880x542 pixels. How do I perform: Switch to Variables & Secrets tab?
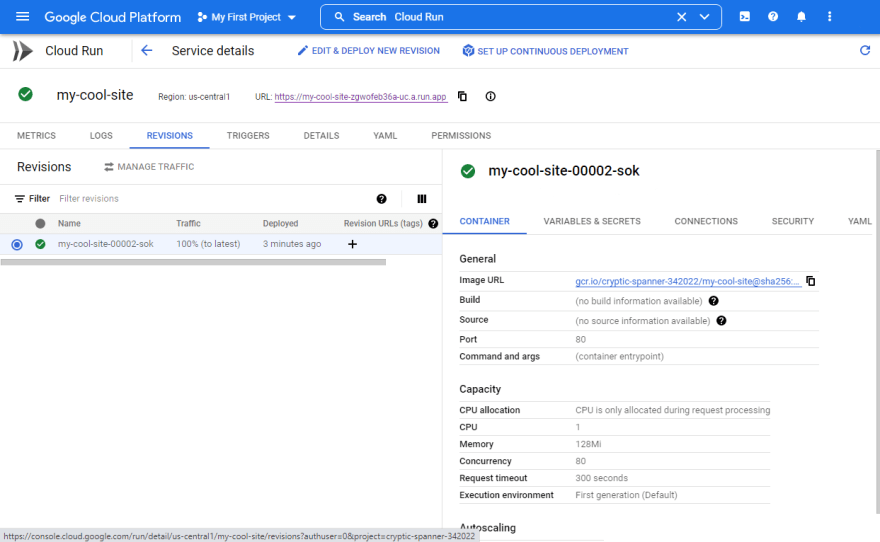coord(592,221)
